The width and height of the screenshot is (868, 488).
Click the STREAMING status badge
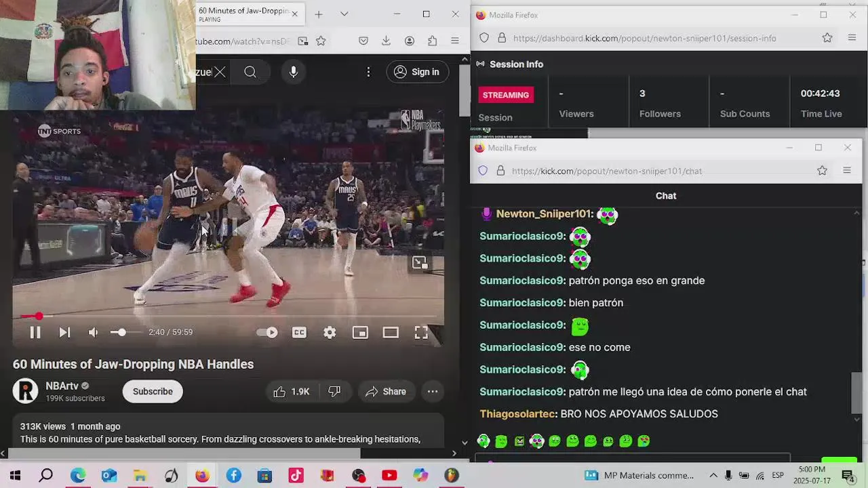506,95
